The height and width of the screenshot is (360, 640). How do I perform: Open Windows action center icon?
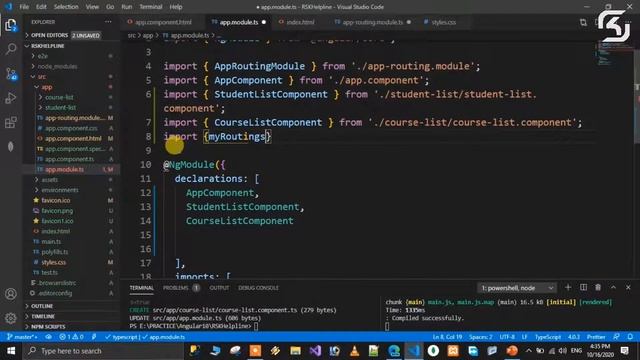click(x=624, y=351)
